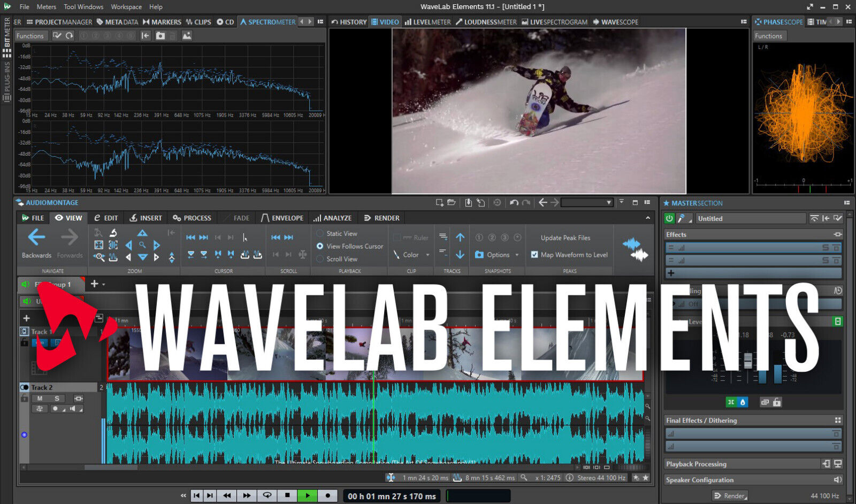
Task: Zoom in vertically with up triangle
Action: click(142, 233)
